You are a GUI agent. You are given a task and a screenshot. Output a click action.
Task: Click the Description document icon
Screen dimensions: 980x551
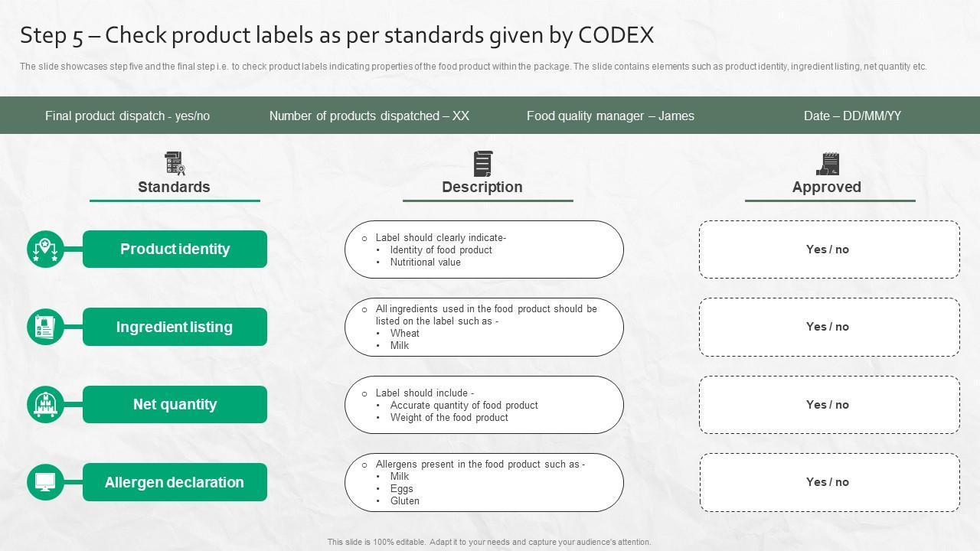point(482,163)
